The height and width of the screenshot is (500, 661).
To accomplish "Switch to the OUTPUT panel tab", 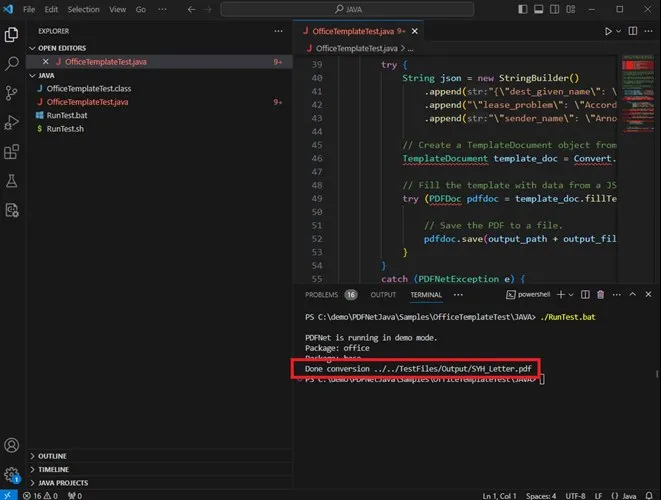I will 383,295.
